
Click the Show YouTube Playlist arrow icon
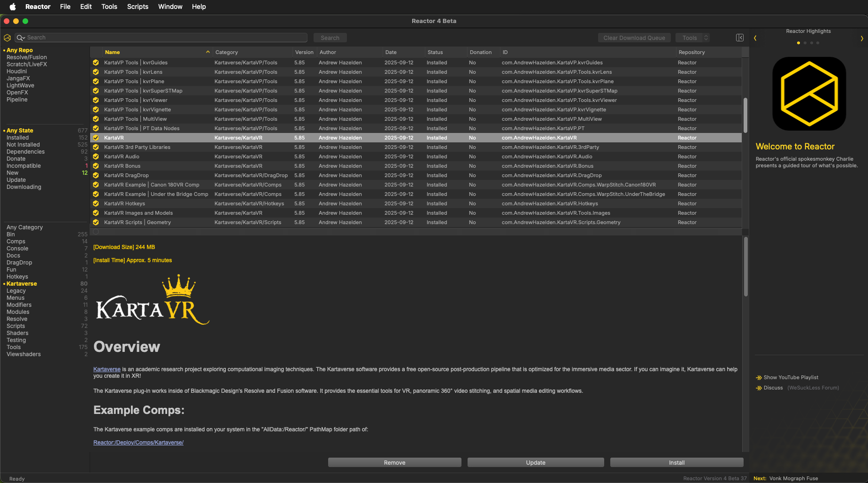(759, 377)
